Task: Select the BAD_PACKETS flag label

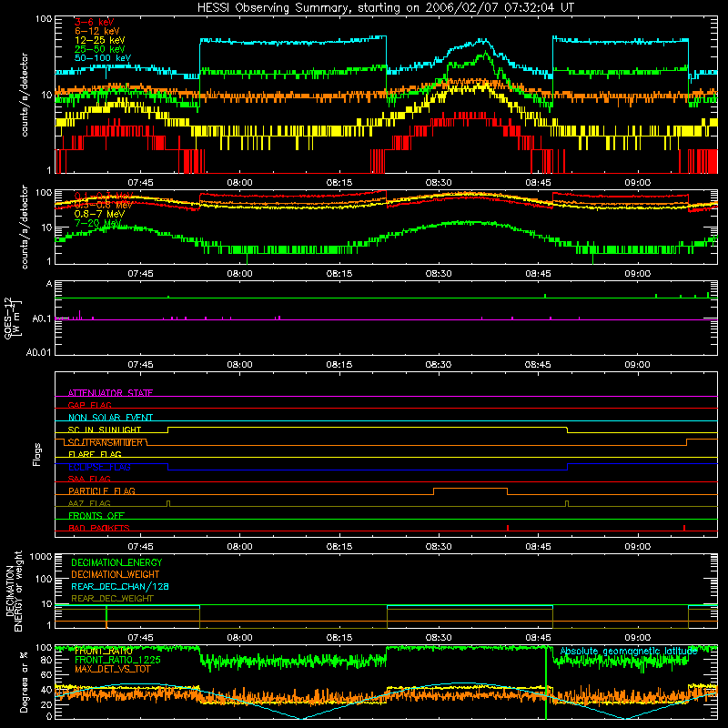Action: point(99,528)
